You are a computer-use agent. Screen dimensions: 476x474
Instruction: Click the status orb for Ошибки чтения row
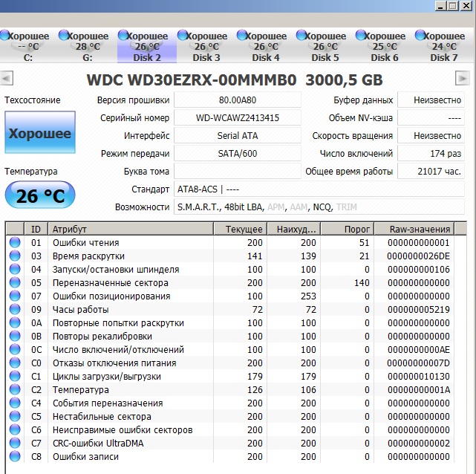click(15, 243)
